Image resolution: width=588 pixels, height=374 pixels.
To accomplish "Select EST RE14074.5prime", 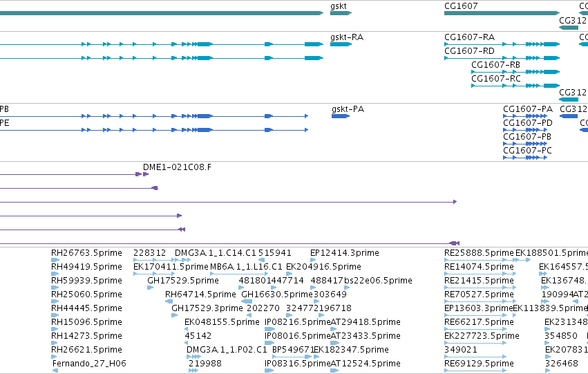I will tap(479, 267).
